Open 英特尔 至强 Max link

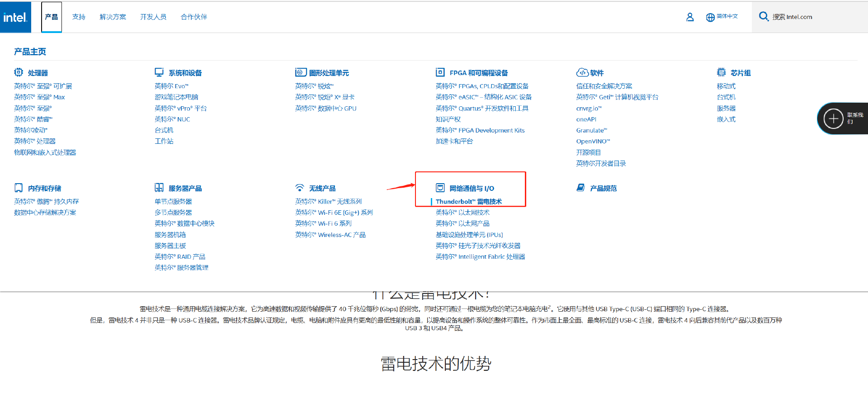tap(39, 97)
